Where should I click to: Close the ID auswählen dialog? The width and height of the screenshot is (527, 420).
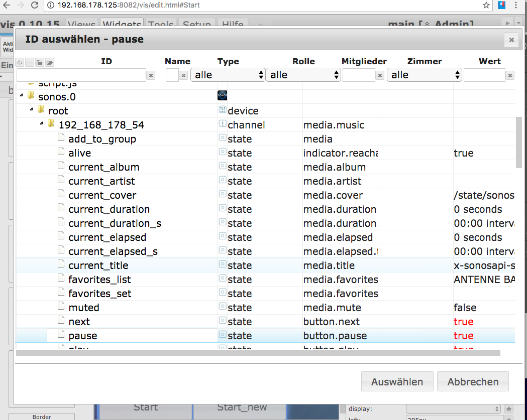(511, 40)
